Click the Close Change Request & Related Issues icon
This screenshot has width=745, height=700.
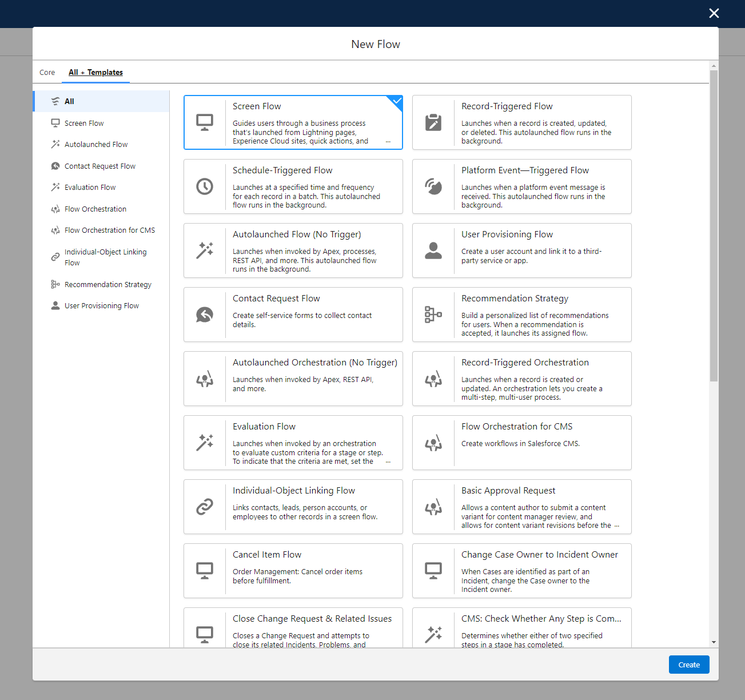[205, 635]
